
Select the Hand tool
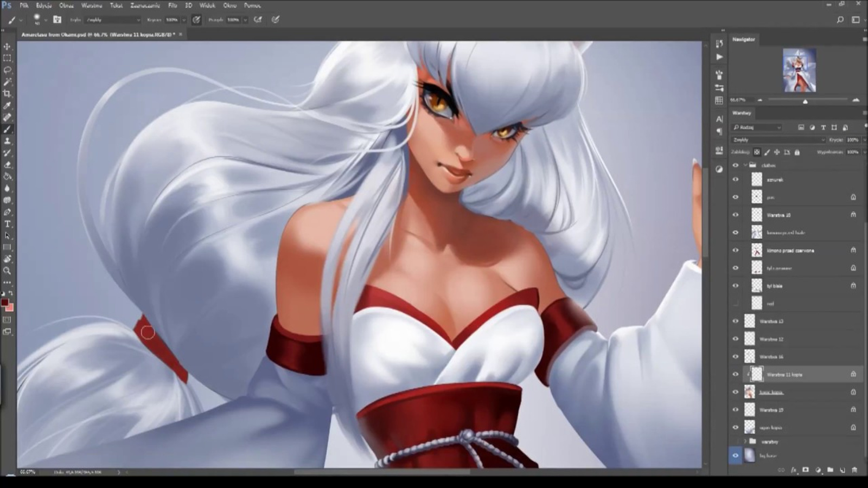(x=7, y=259)
